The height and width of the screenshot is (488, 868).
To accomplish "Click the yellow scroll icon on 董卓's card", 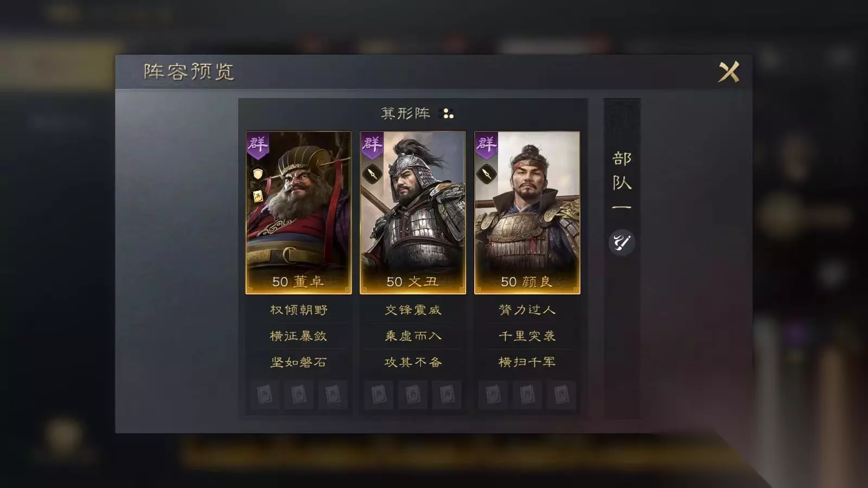I will pos(258,196).
